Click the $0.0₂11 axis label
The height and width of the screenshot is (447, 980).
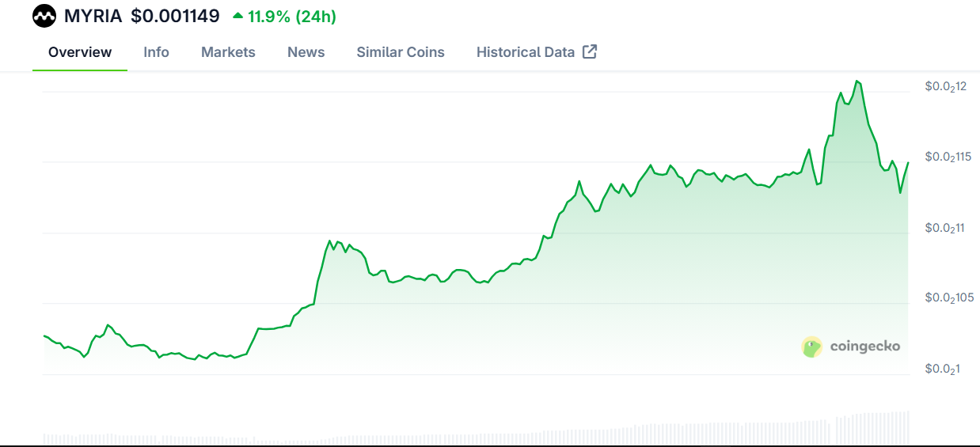pyautogui.click(x=944, y=228)
